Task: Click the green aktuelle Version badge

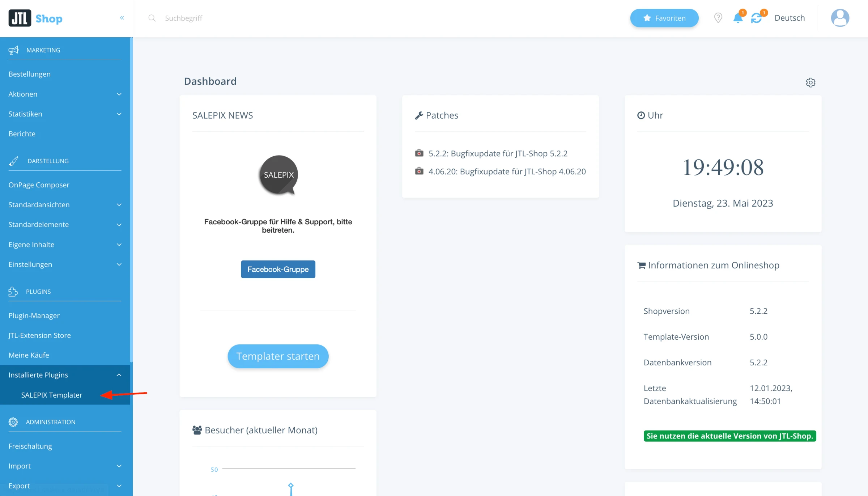Action: (x=729, y=436)
